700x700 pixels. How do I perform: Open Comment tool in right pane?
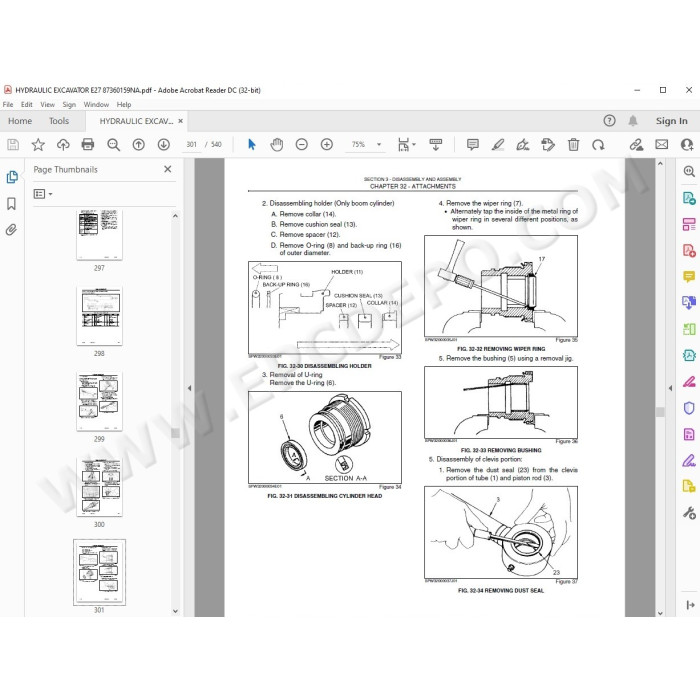689,276
